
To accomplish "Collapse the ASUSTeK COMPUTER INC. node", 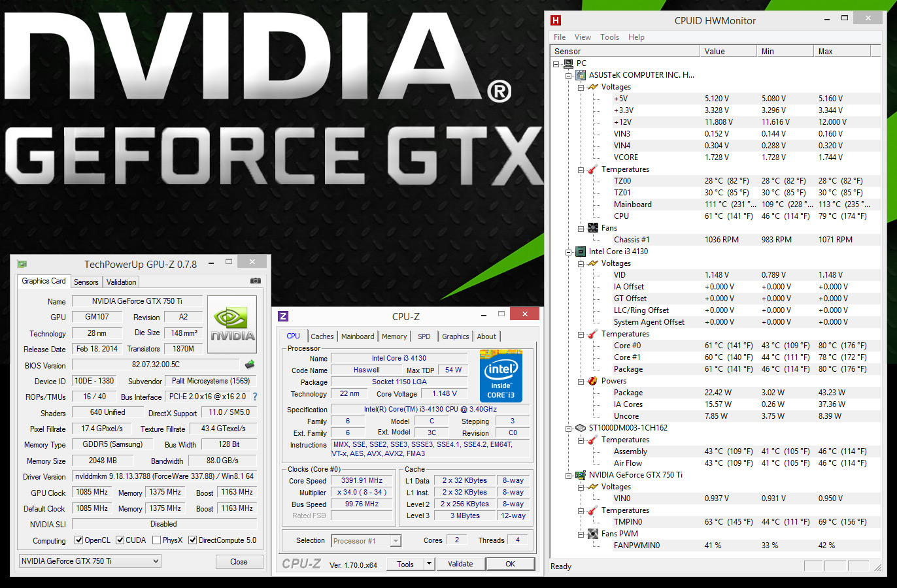I will [x=568, y=75].
